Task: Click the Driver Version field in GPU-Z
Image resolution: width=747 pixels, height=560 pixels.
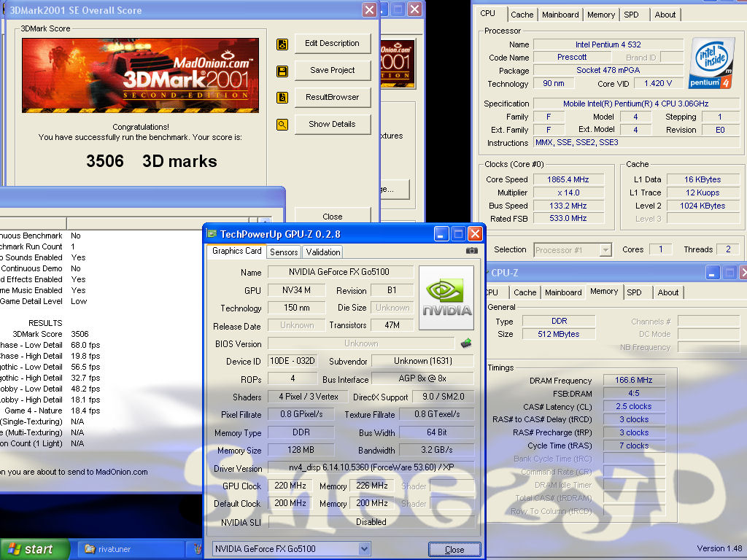Action: click(x=371, y=467)
